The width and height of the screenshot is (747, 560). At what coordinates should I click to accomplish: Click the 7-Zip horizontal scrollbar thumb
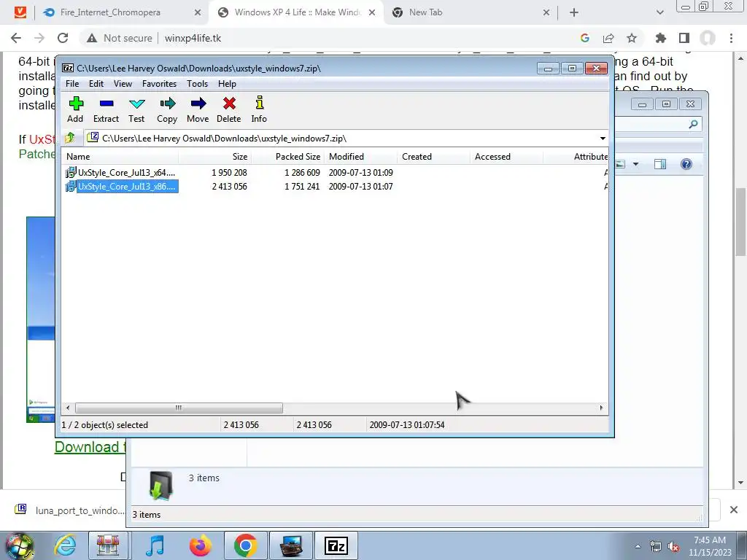[179, 408]
